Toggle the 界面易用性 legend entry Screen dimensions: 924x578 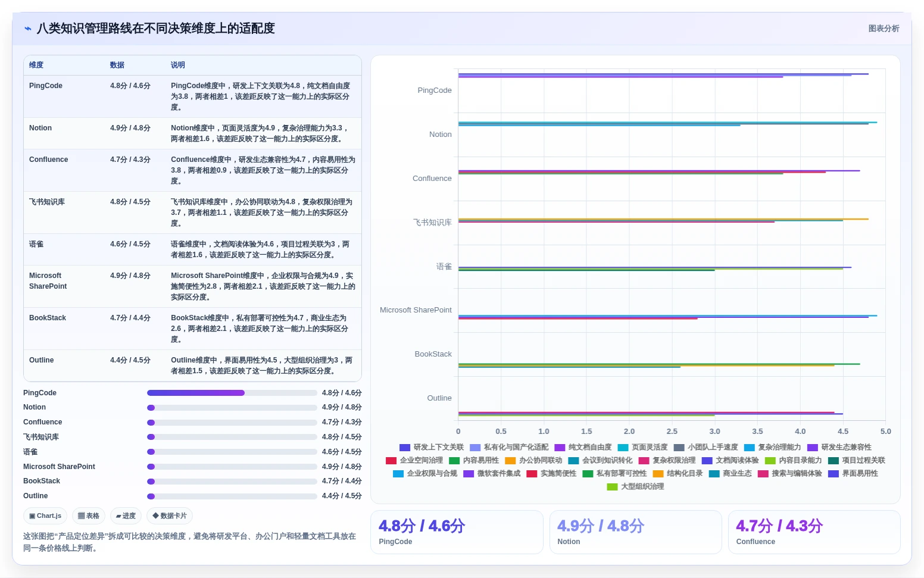(x=853, y=473)
